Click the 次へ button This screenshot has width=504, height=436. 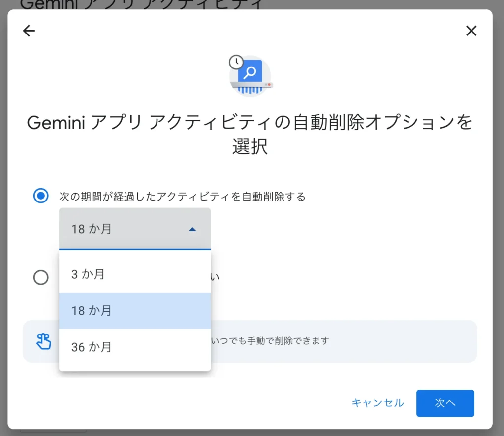445,403
